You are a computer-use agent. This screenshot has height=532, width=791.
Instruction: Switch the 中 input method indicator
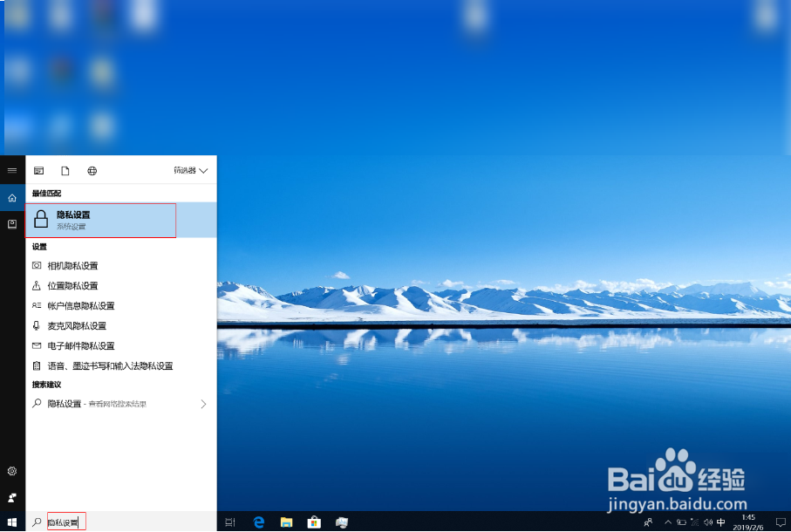pyautogui.click(x=721, y=522)
